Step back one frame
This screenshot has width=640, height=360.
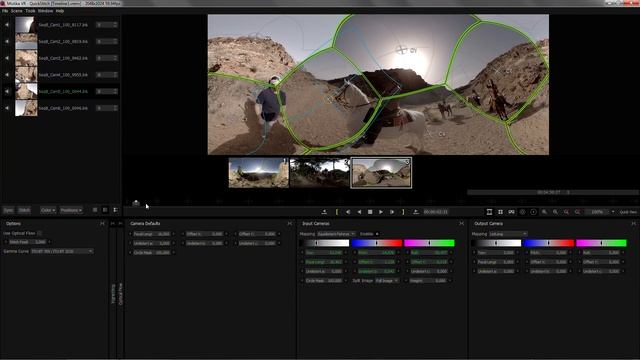[x=348, y=212]
